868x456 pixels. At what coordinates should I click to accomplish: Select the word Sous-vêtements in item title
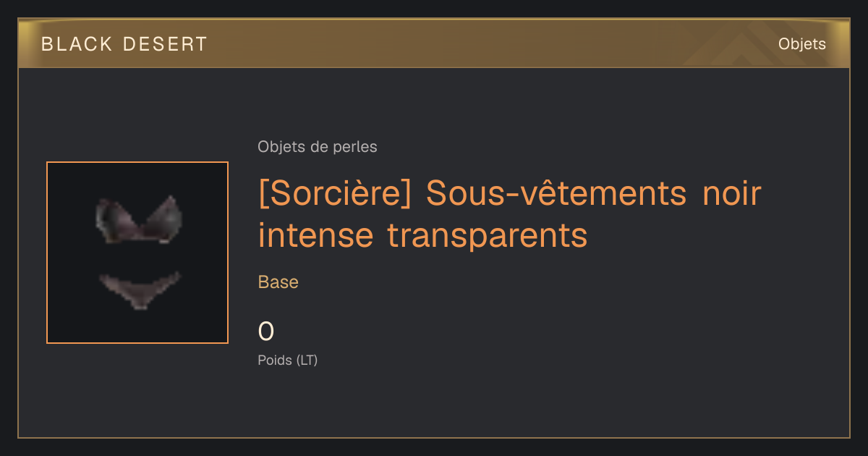coord(556,193)
